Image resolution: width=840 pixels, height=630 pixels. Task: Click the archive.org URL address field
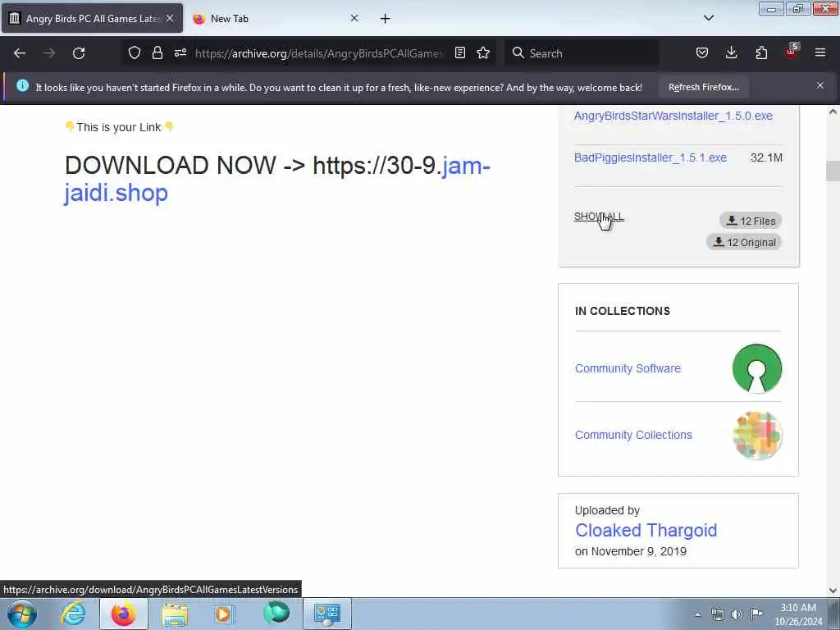tap(320, 53)
